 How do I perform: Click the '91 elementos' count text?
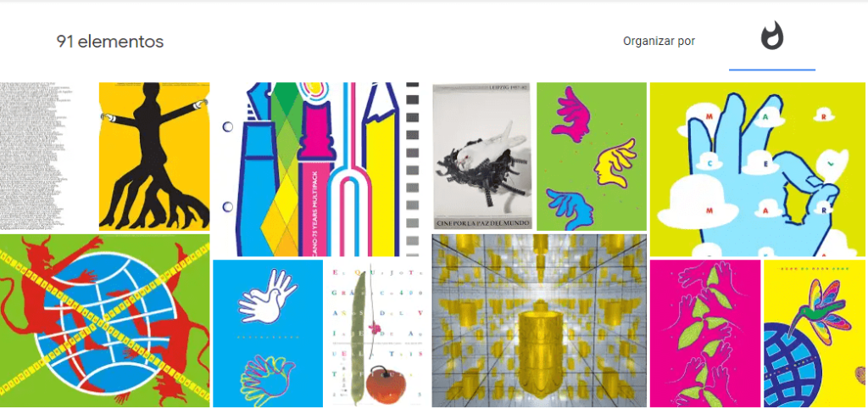(110, 42)
